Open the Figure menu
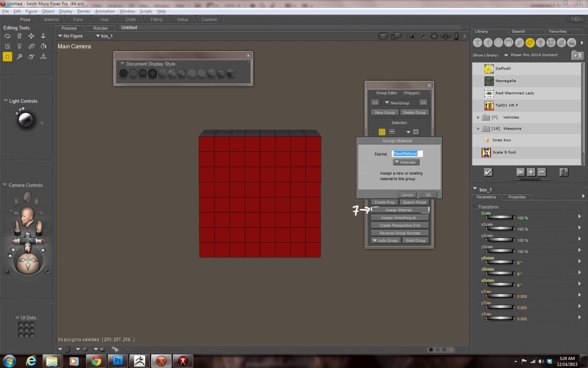 [x=31, y=11]
